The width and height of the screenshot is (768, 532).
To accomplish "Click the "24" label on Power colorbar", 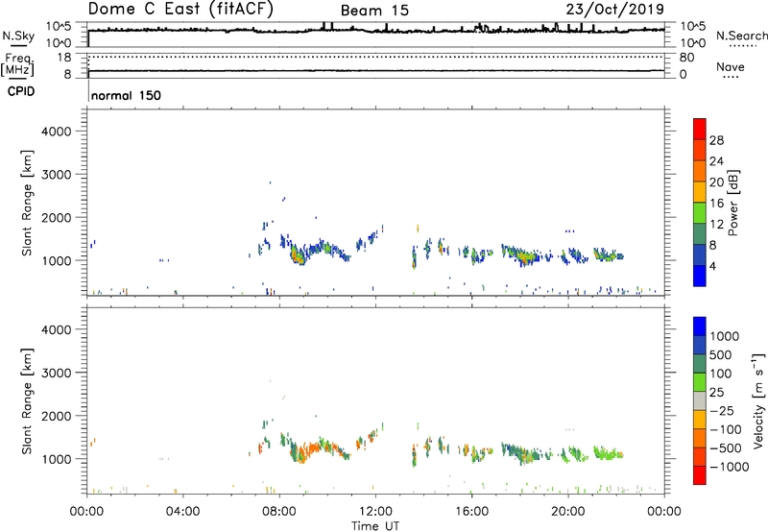I will (x=716, y=161).
